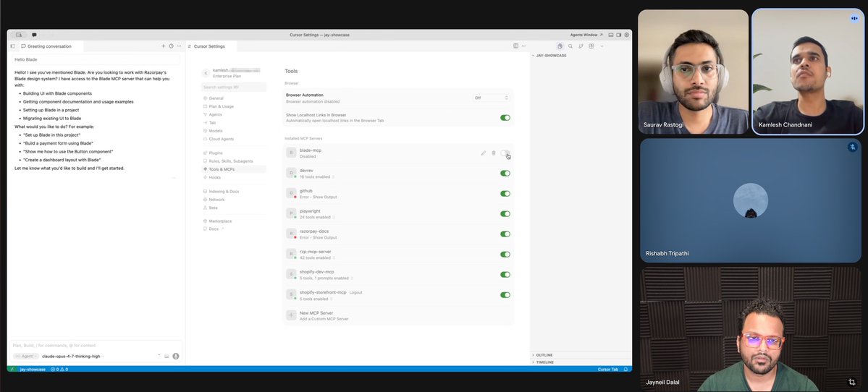The width and height of the screenshot is (868, 392).
Task: Open the Docs external link
Action: 214,229
